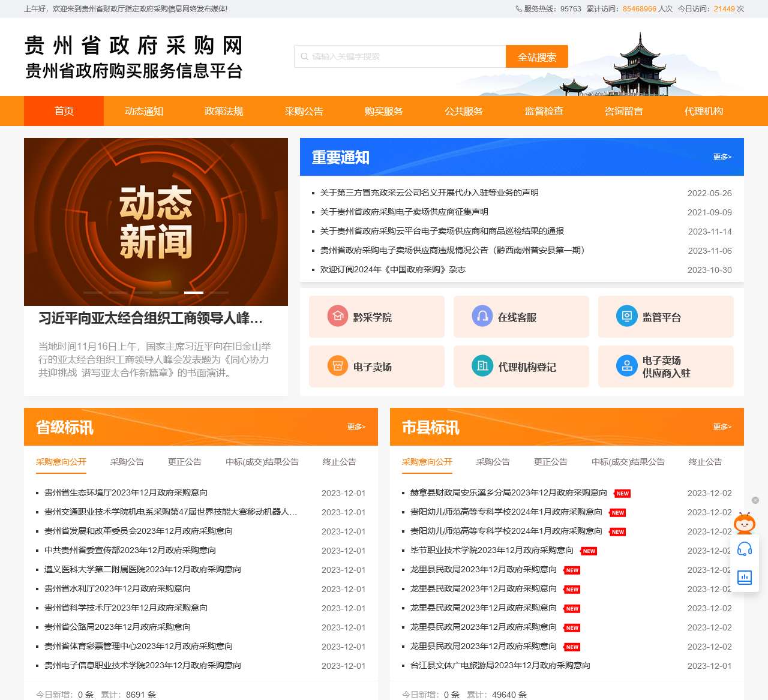
Task: Open 赫章县财政局安乐溪乡分局 procurement intent
Action: click(509, 492)
